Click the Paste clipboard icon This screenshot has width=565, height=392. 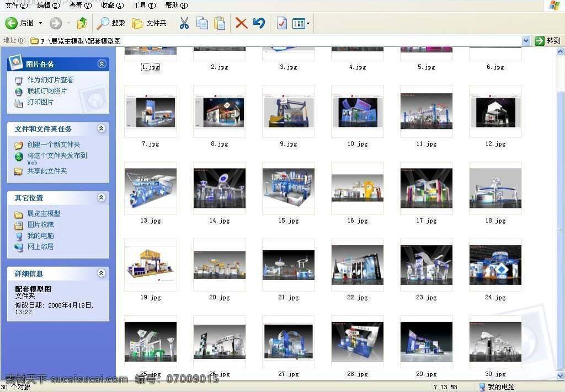220,23
